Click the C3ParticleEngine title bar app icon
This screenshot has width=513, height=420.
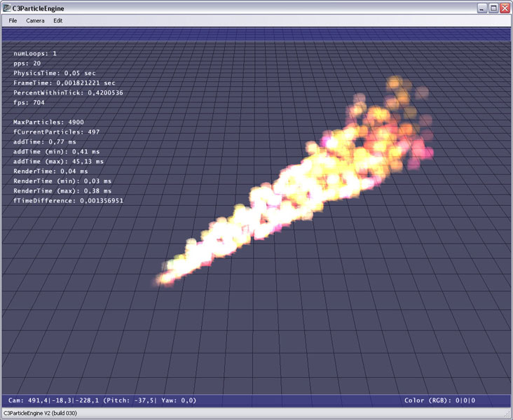7,7
